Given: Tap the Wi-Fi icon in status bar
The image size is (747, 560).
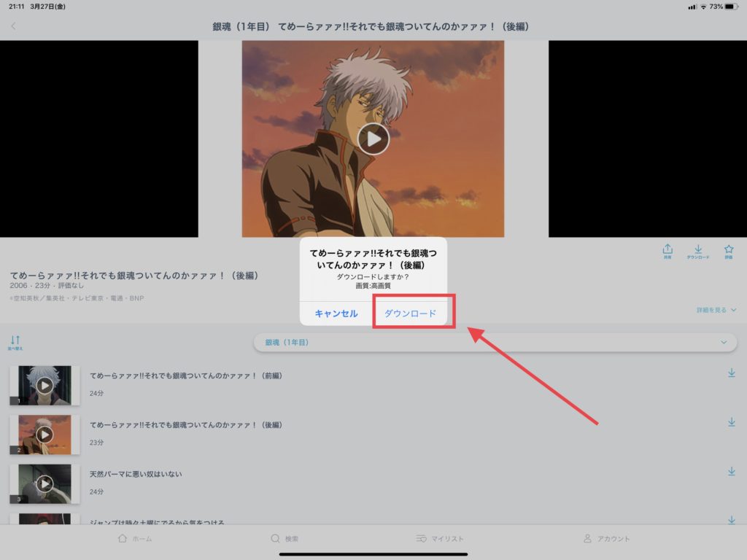Looking at the screenshot, I should (704, 7).
